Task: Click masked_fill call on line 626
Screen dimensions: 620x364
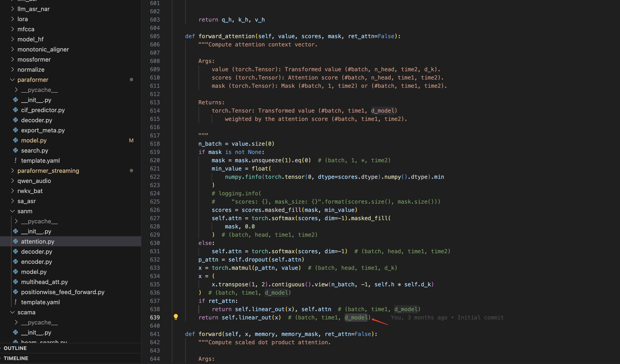Action: (283, 210)
